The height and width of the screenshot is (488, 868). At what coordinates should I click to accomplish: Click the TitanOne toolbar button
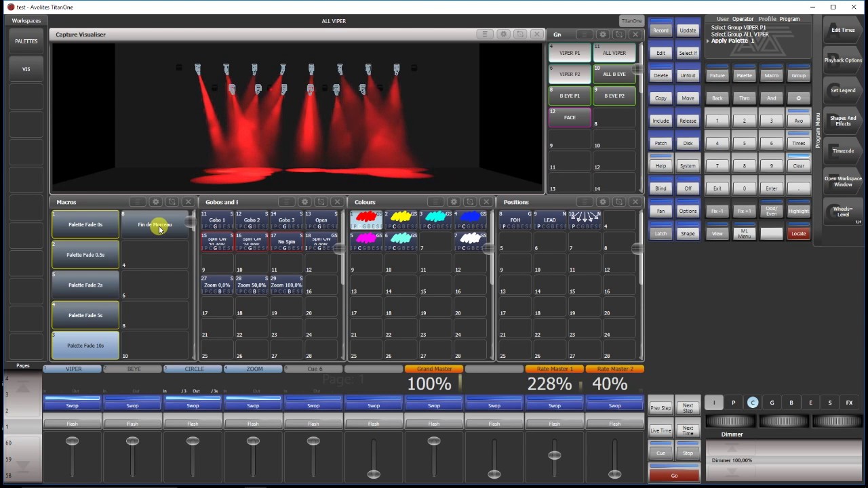point(631,21)
